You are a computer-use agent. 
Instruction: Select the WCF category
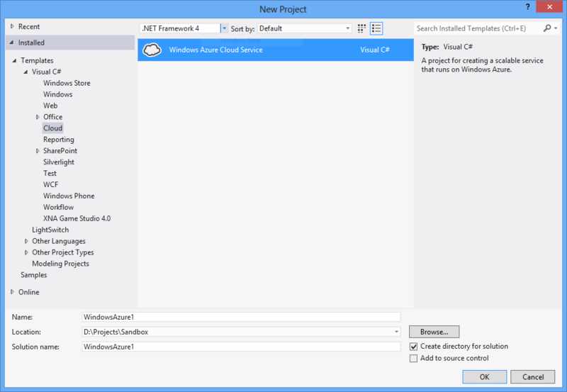click(x=50, y=184)
